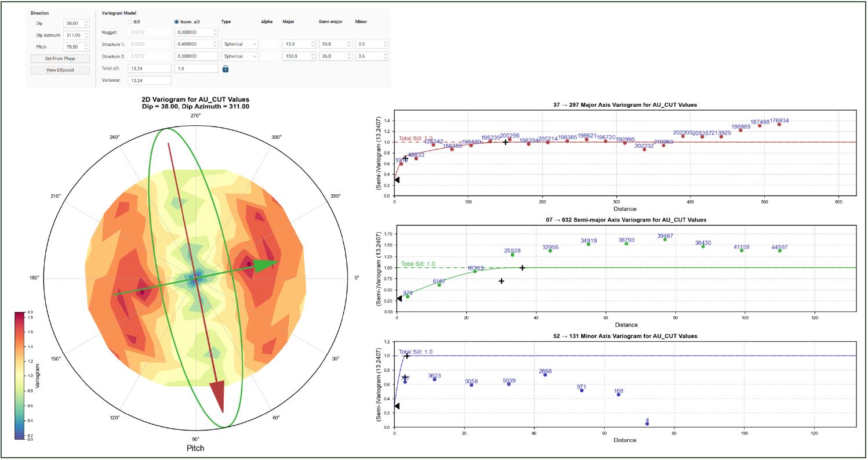Click the "Pitch" label below the polar plot
The image size is (868, 460).
(195, 448)
